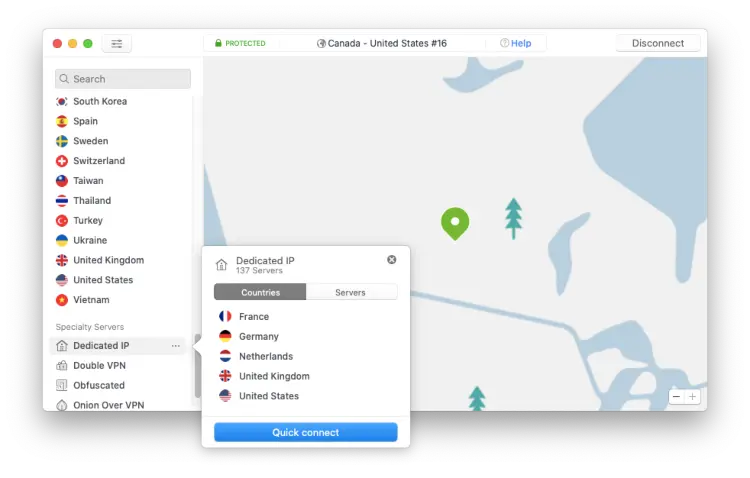Pick the Turkey flag icon
Screen dimensions: 750x478
click(62, 221)
